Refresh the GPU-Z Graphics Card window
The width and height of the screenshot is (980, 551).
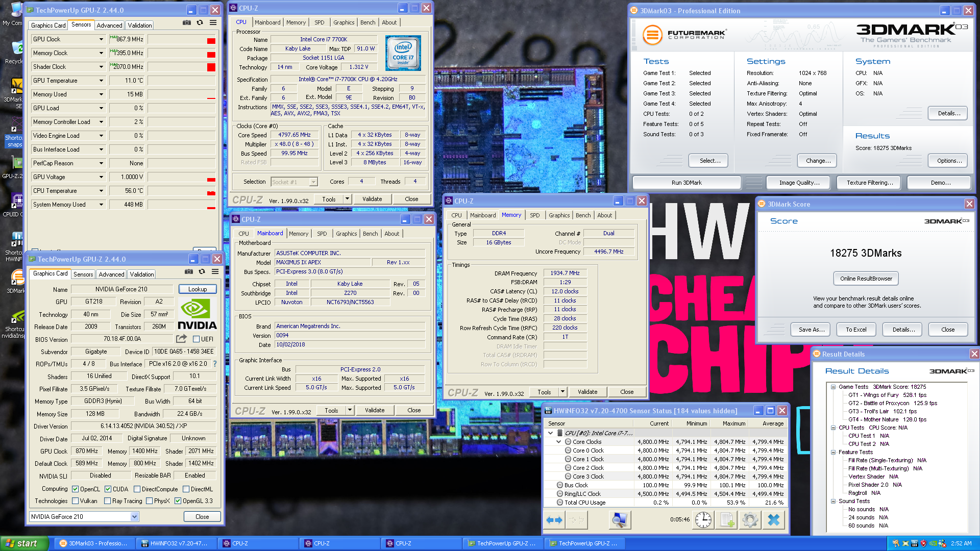pos(202,272)
